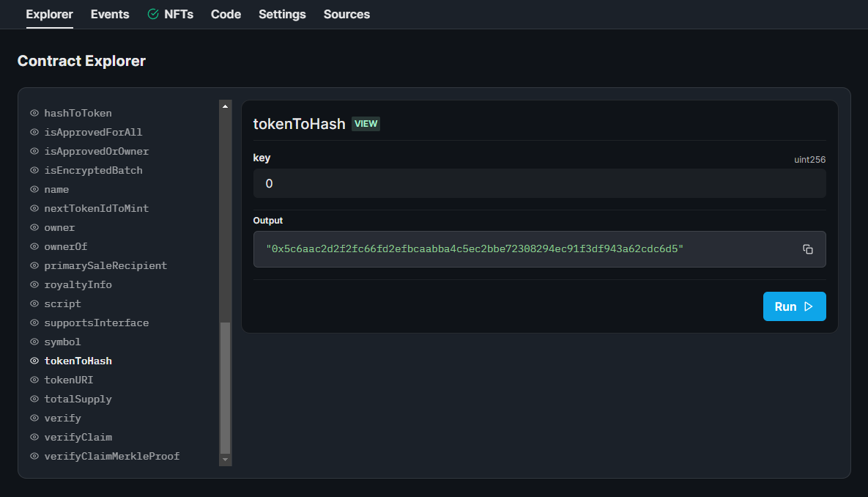Image resolution: width=868 pixels, height=497 pixels.
Task: Select the hashToToken function
Action: click(78, 113)
